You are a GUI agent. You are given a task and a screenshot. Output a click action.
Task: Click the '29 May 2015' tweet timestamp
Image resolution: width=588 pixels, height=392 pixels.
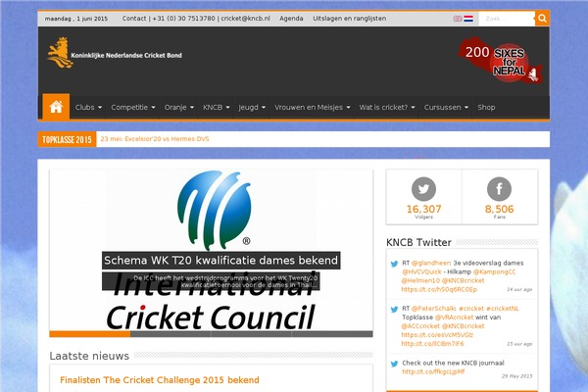pyautogui.click(x=516, y=376)
